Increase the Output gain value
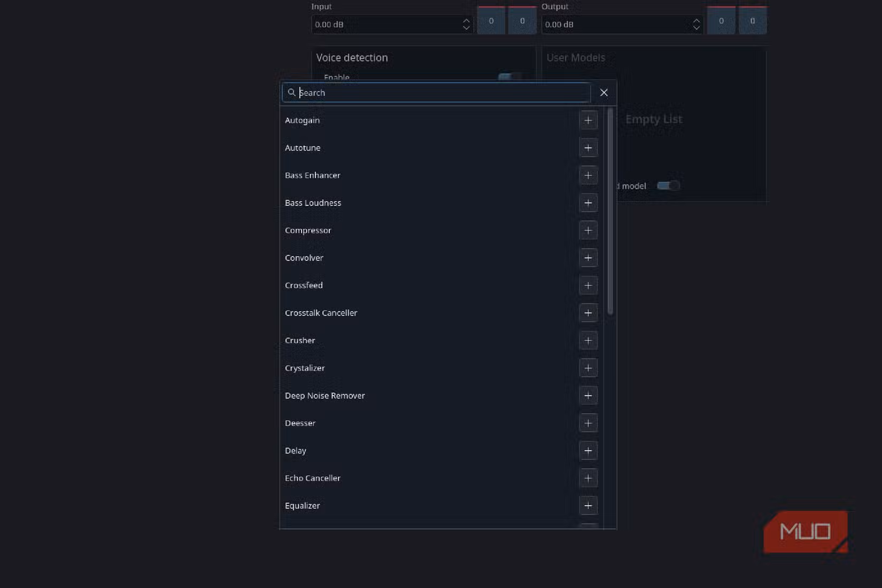 tap(696, 21)
